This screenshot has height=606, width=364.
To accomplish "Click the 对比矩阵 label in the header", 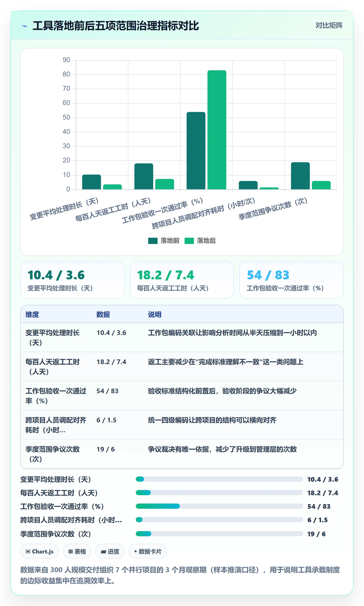I will click(x=329, y=25).
